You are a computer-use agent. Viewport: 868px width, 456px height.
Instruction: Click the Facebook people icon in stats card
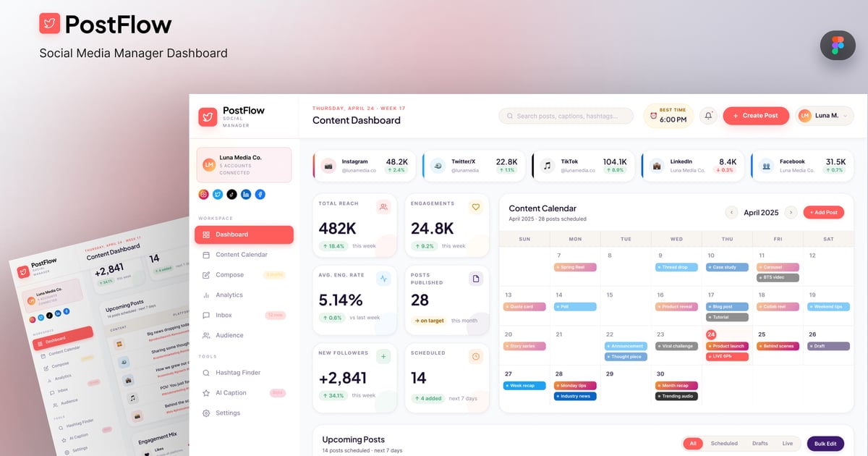[x=766, y=166]
